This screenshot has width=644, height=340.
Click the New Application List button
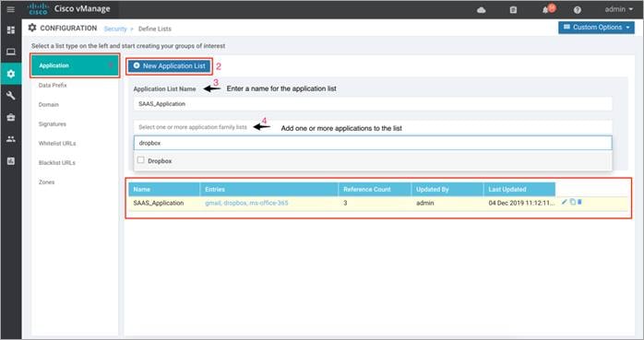coord(169,66)
